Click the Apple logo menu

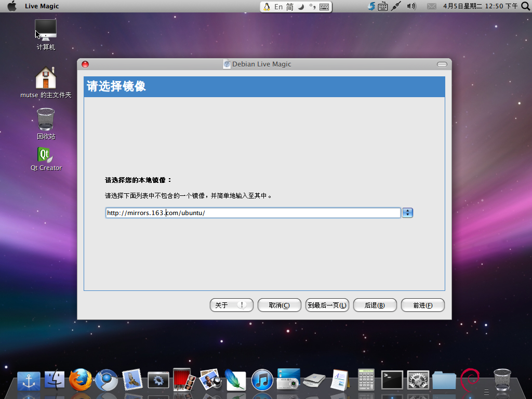tap(12, 6)
